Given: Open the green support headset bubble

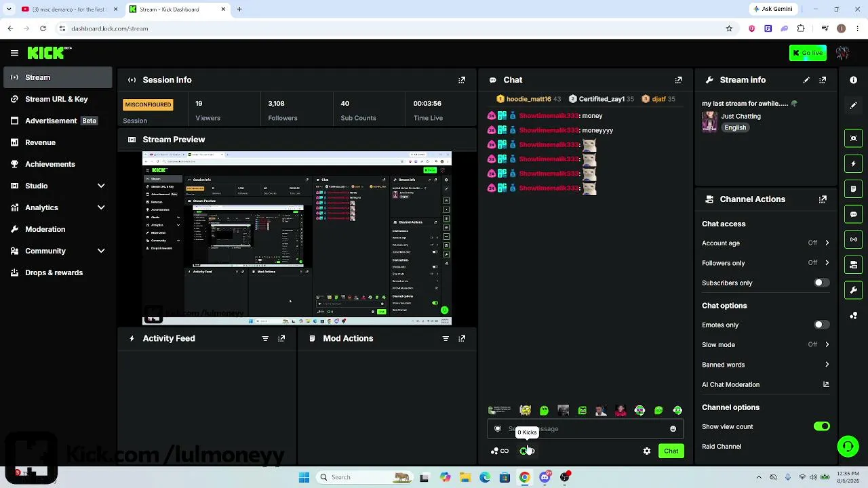Looking at the screenshot, I should click(x=848, y=446).
